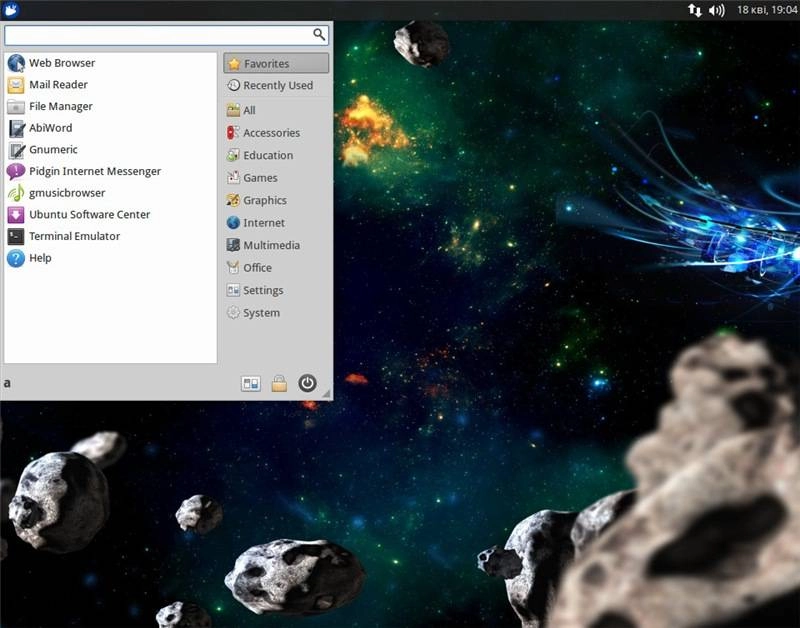Click the user name label 'a'
Screen dimensions: 800x628
(x=7, y=383)
